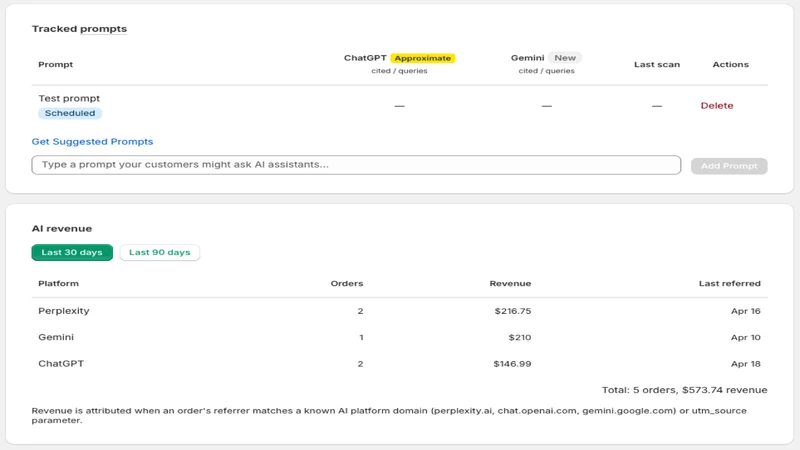The image size is (800, 450).
Task: Select the ChatGPT platform row in revenue table
Action: coord(399,364)
